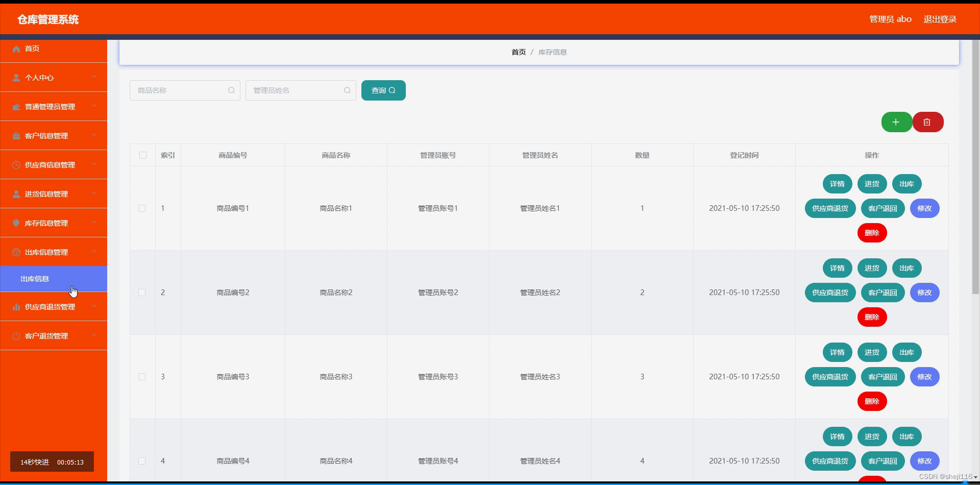Image resolution: width=980 pixels, height=485 pixels.
Task: Check the checkbox for row 1
Action: [x=142, y=208]
